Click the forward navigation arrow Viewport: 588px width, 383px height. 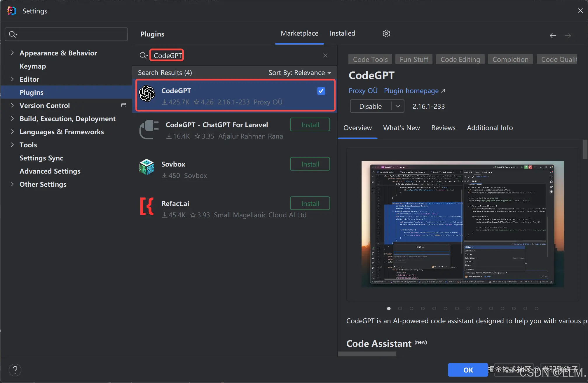click(568, 36)
